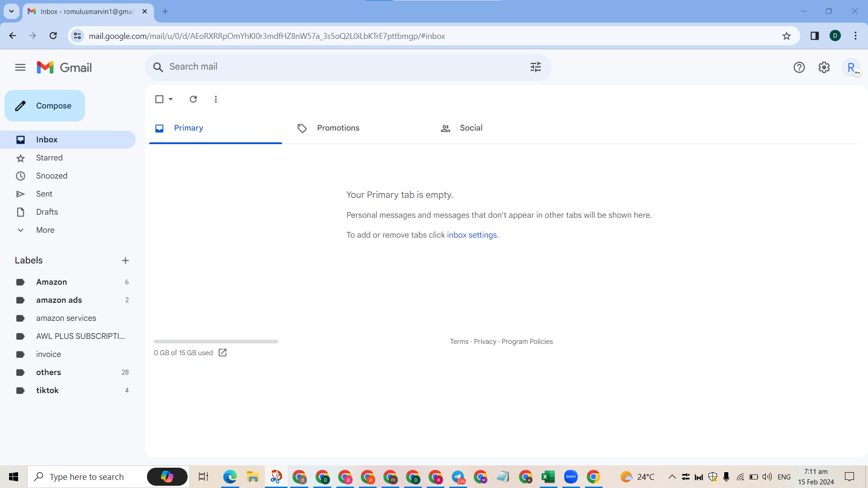Open the Sent folder
This screenshot has width=868, height=488.
[68, 194]
